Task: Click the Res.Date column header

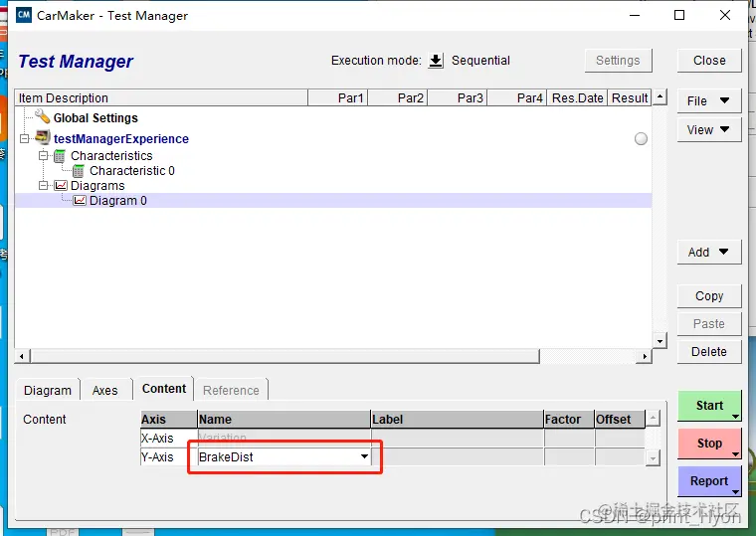Action: point(577,97)
